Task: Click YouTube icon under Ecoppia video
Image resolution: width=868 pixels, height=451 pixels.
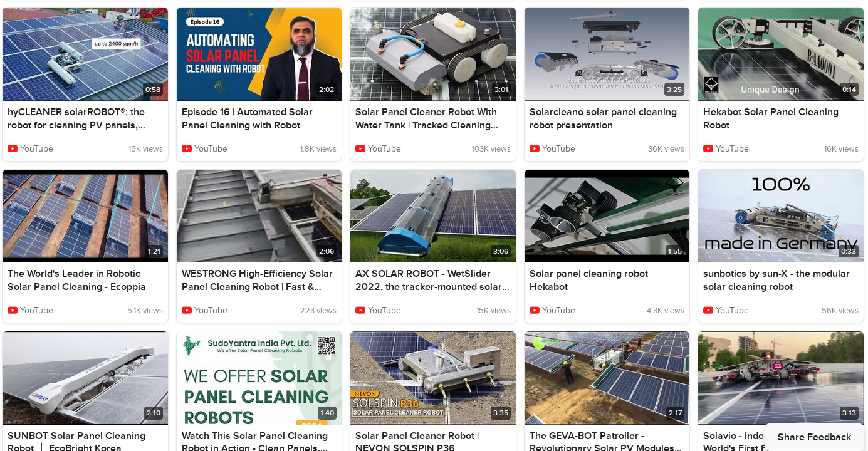Action: click(13, 311)
